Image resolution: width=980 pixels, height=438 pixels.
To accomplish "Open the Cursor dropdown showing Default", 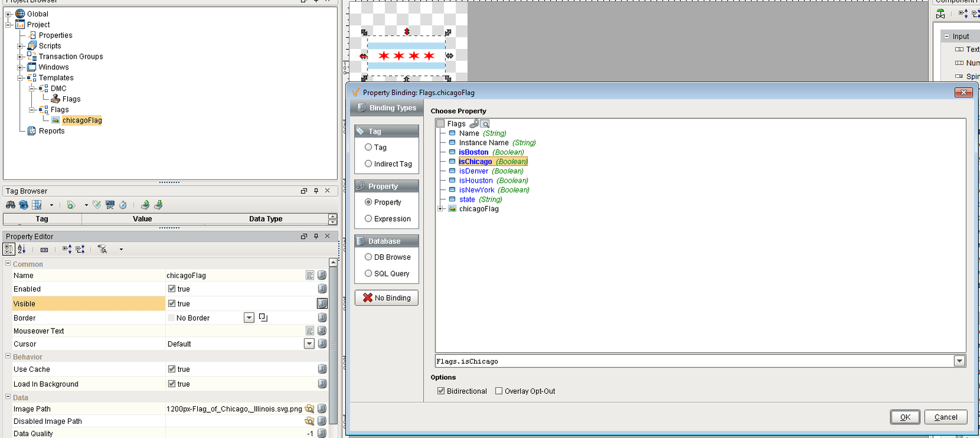I will pos(309,344).
